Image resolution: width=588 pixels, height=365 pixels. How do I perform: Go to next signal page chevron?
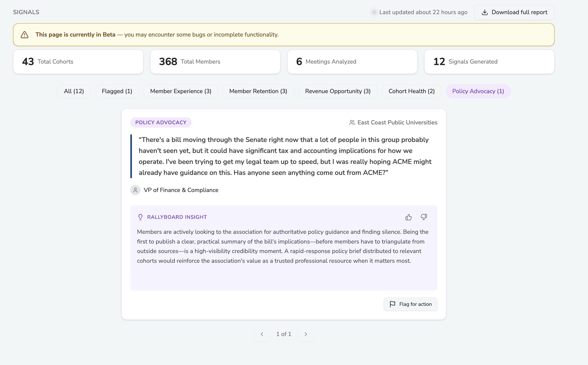pos(306,334)
